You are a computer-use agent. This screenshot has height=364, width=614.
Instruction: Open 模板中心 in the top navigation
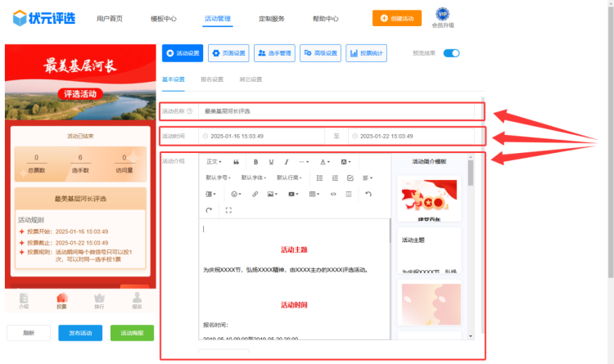[164, 18]
